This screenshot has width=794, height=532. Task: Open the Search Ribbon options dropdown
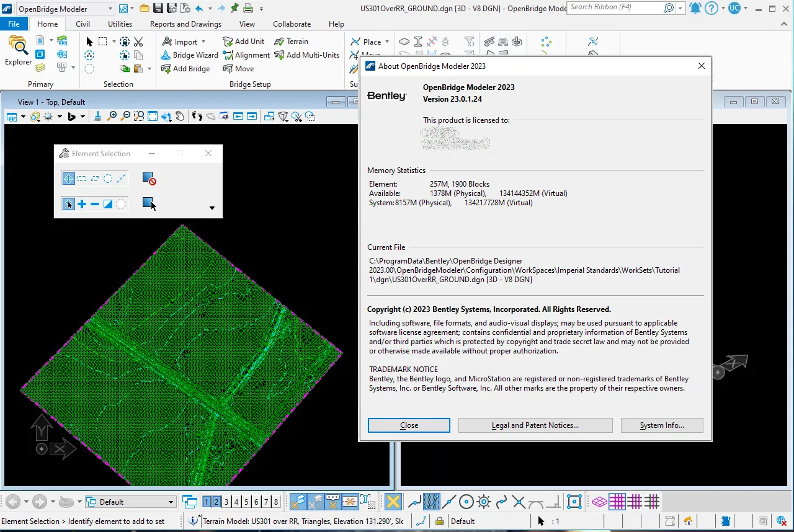tap(681, 9)
